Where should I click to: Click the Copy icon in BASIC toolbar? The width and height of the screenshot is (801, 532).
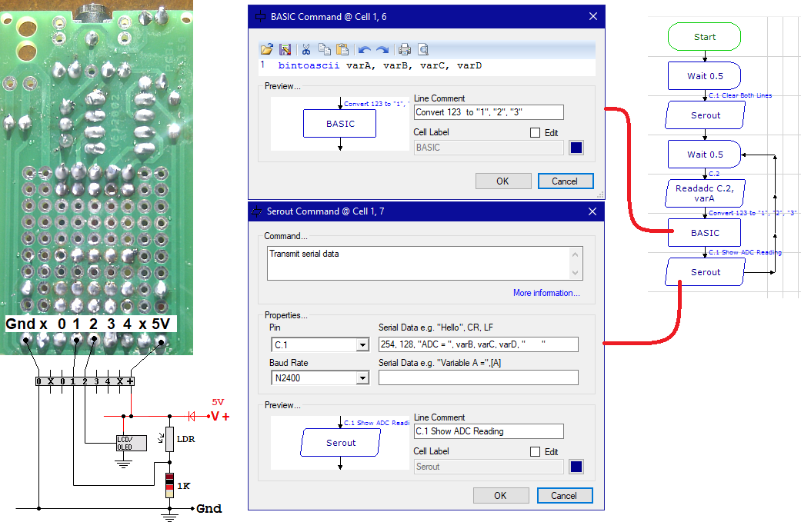click(325, 49)
